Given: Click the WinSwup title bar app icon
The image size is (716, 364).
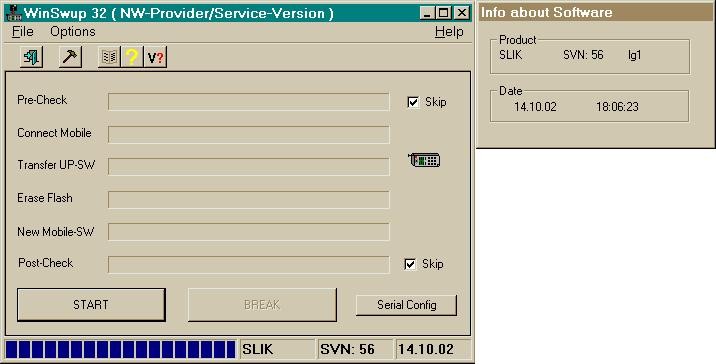Looking at the screenshot, I should pyautogui.click(x=13, y=13).
